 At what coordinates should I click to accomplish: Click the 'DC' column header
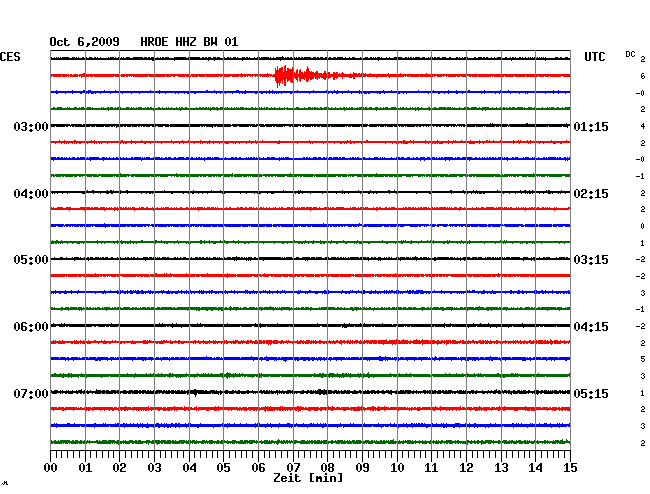pos(630,54)
